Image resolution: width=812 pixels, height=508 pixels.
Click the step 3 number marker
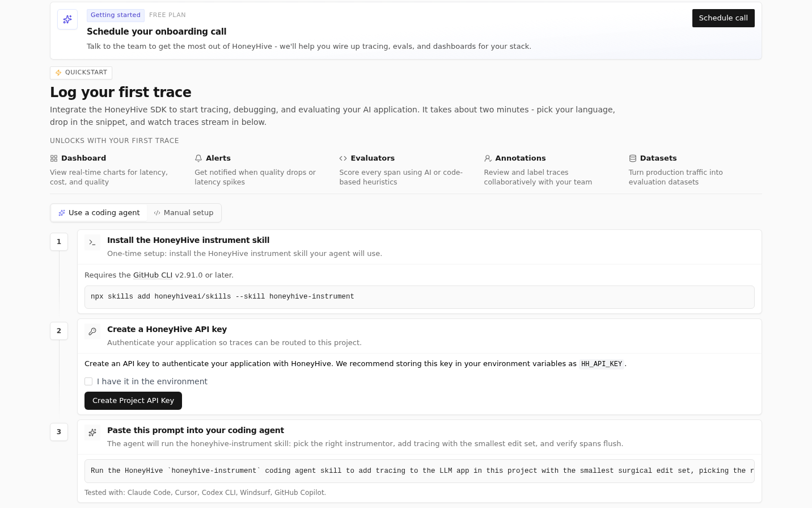pos(59,432)
